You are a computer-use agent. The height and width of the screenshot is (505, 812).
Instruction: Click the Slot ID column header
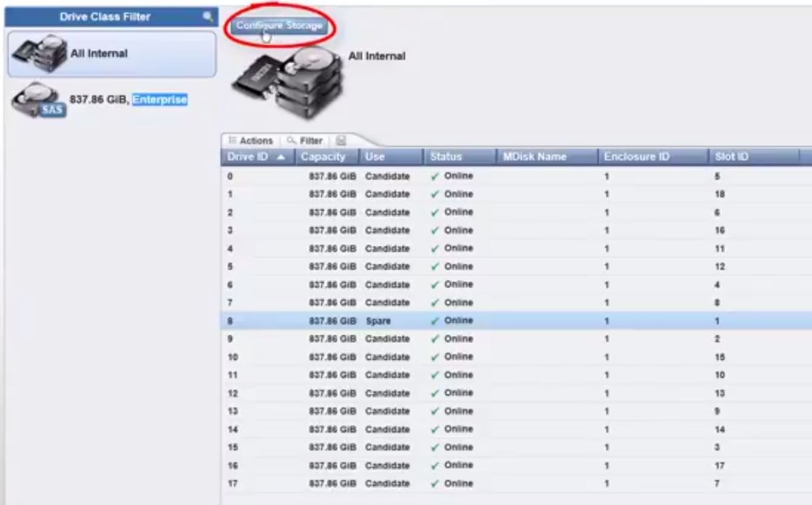731,157
